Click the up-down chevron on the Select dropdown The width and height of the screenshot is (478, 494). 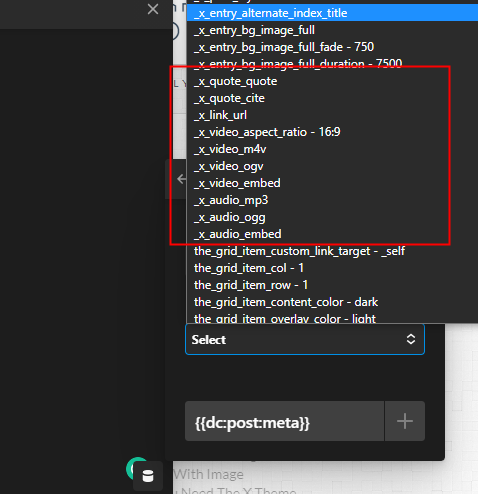coord(411,339)
